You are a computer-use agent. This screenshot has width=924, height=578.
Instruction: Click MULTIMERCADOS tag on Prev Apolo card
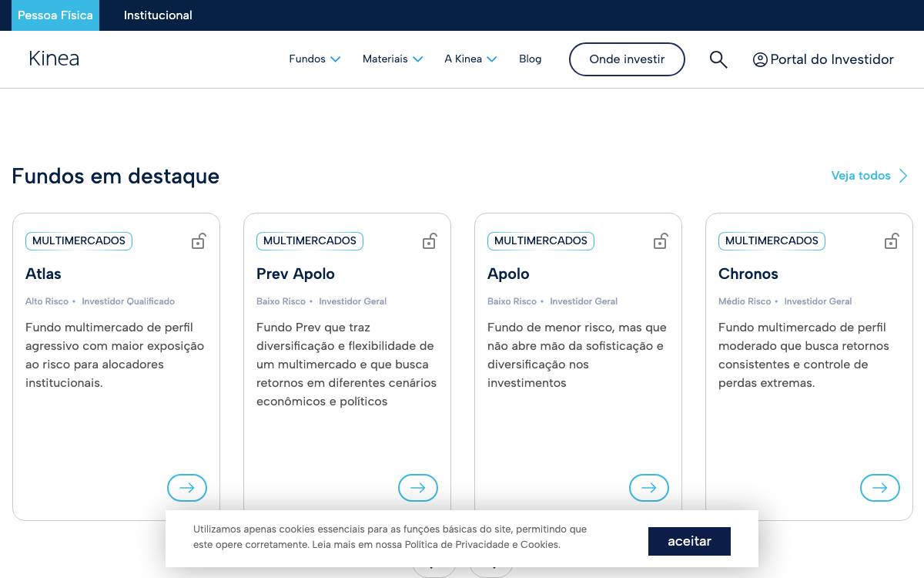coord(310,241)
